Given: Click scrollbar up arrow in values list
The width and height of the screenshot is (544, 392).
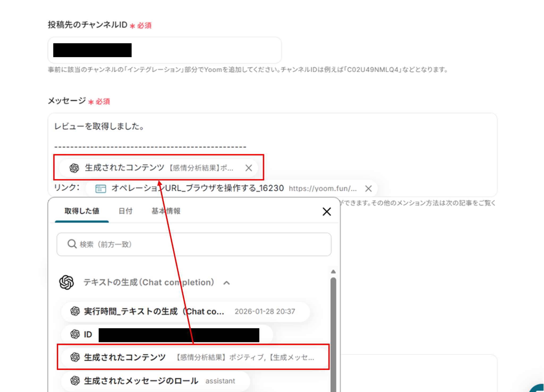Looking at the screenshot, I should 333,272.
